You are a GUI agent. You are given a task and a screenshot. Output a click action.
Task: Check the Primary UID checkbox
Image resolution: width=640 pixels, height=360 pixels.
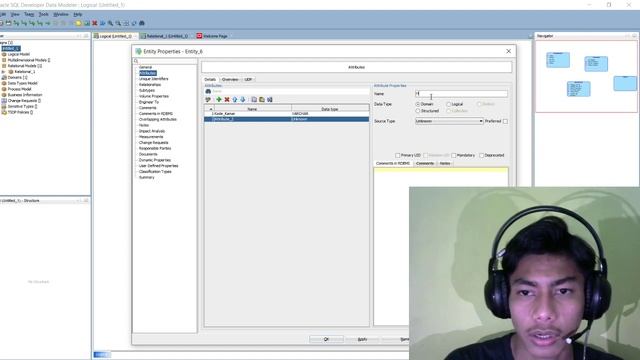click(x=398, y=156)
